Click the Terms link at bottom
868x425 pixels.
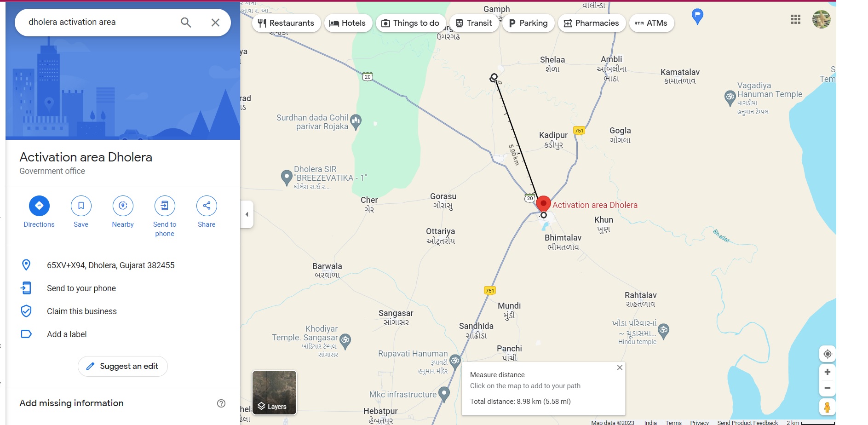673,422
